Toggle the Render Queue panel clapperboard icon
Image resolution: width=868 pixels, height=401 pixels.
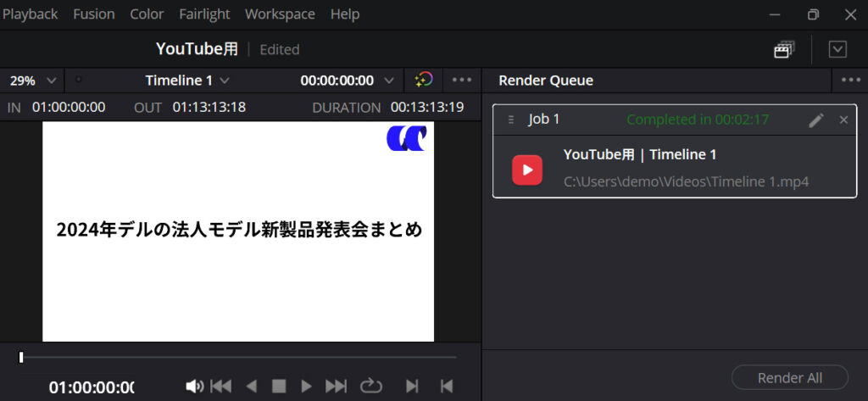[x=784, y=49]
